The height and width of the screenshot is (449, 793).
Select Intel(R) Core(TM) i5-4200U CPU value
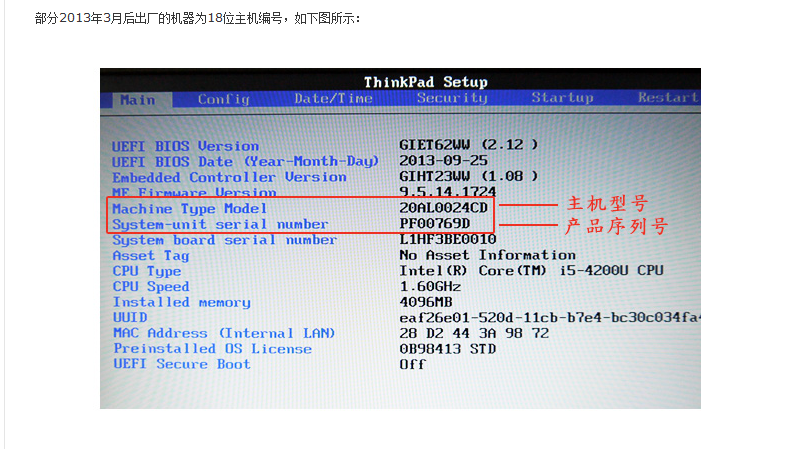pos(531,271)
